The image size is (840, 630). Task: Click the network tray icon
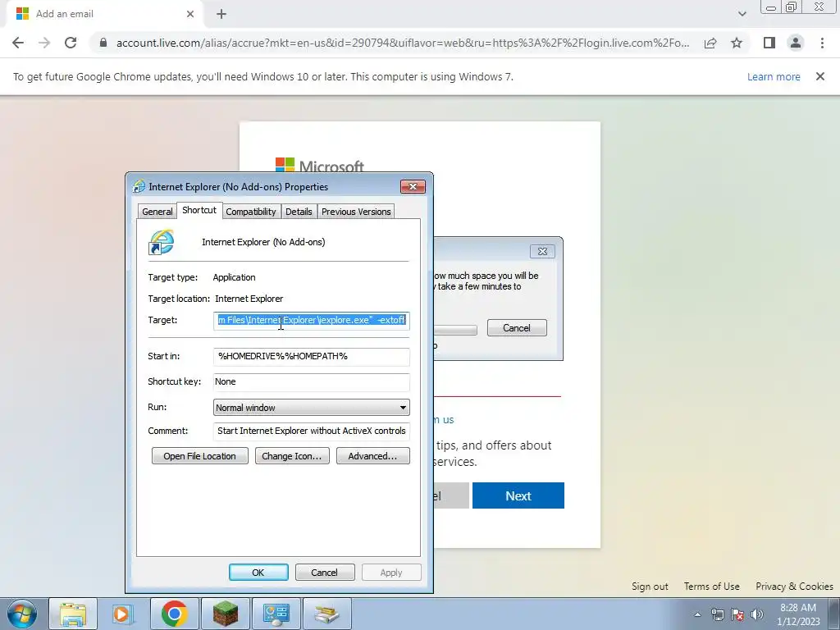tap(717, 614)
